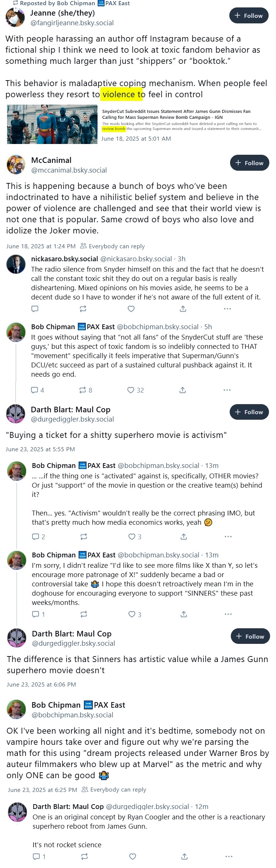Open more options on the last Darth Blart reply
Image resolution: width=276 pixels, height=868 pixels.
click(x=229, y=857)
